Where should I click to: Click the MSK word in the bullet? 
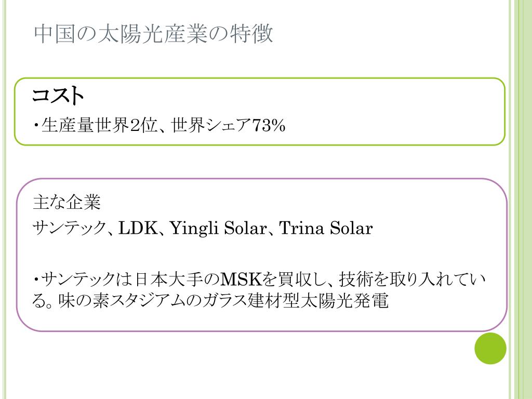(x=242, y=280)
